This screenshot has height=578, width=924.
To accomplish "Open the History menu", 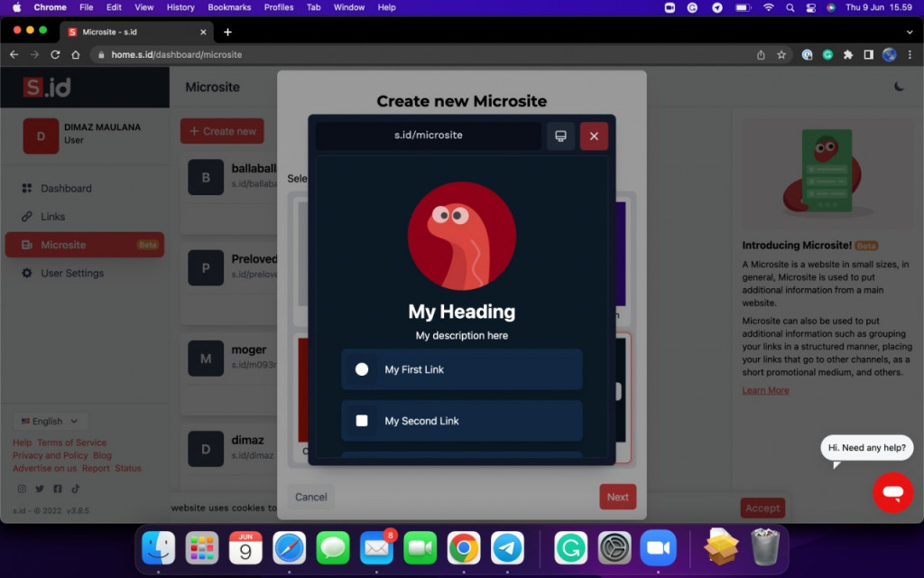I will pos(180,7).
